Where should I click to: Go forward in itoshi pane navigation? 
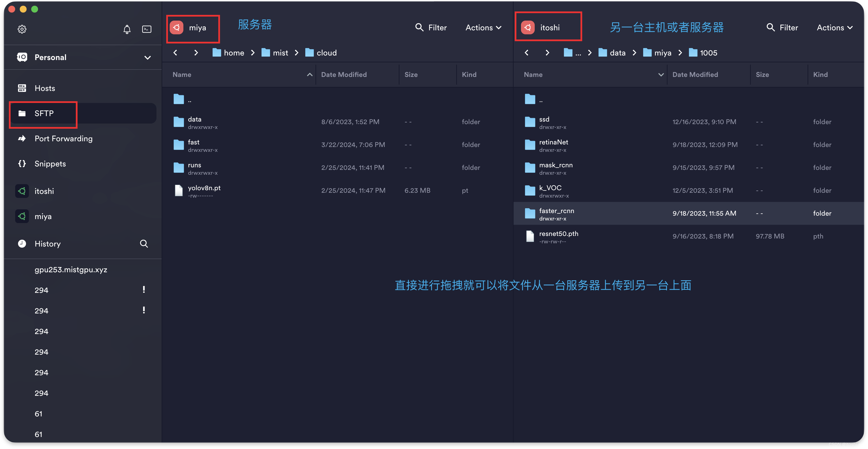[x=547, y=53]
